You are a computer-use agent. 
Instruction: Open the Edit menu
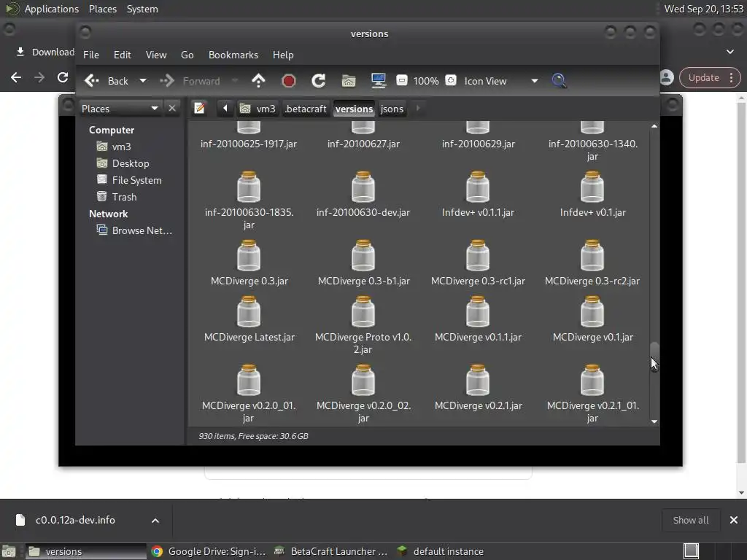coord(122,55)
